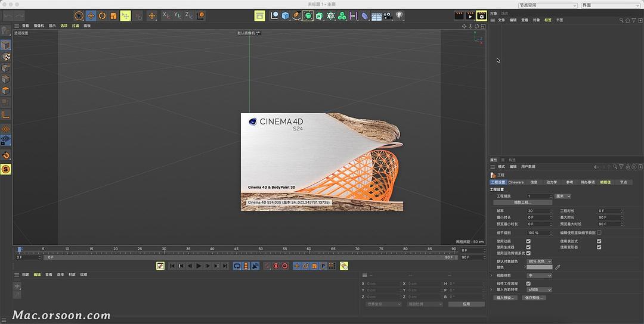Open the 视图修剪 中 dropdown
Image resolution: width=644 pixels, height=324 pixels.
pos(539,276)
